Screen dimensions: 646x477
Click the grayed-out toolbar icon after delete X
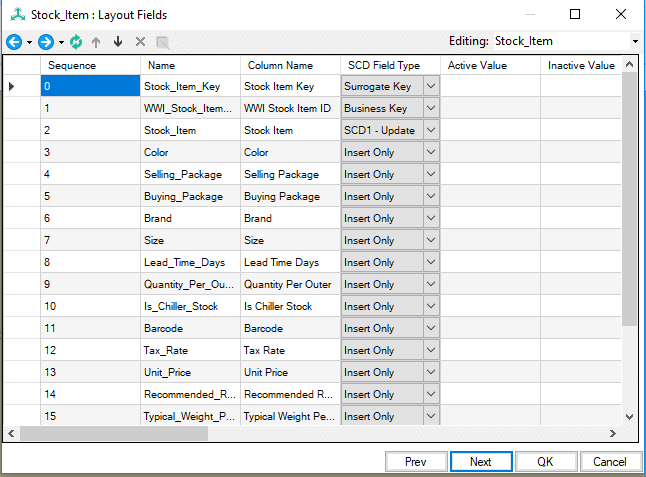click(x=162, y=42)
